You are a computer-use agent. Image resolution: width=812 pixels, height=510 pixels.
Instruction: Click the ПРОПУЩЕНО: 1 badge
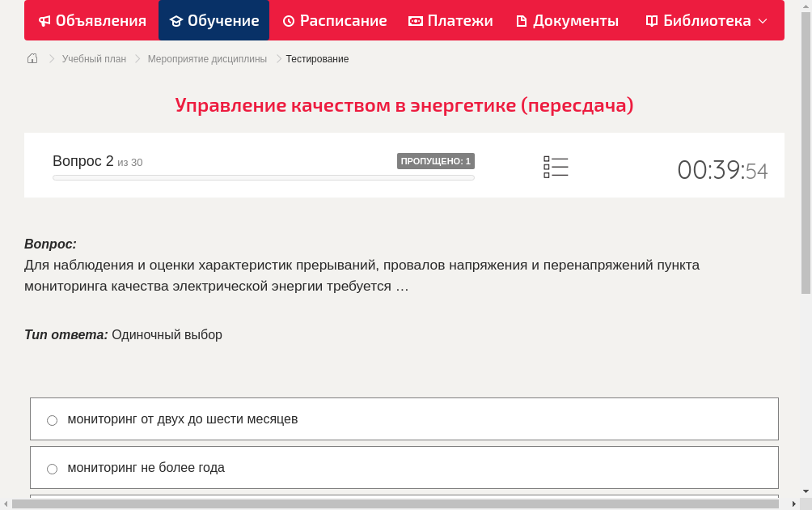(x=437, y=160)
